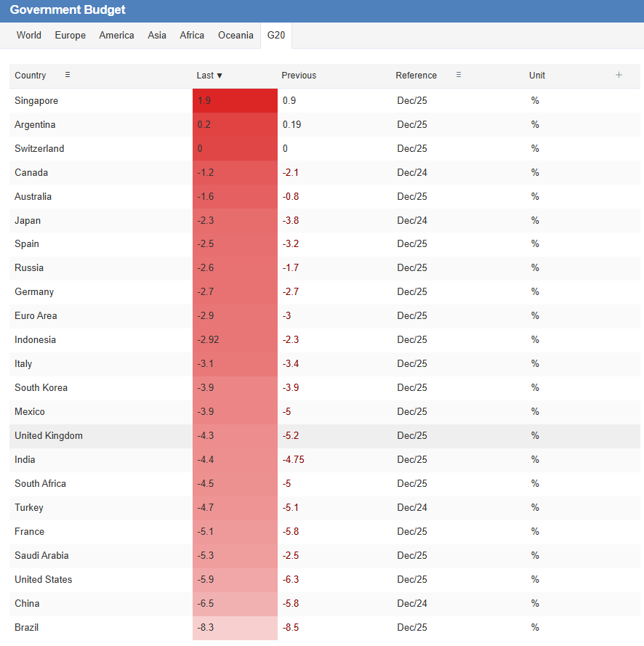Sort by the Unit column header

537,76
